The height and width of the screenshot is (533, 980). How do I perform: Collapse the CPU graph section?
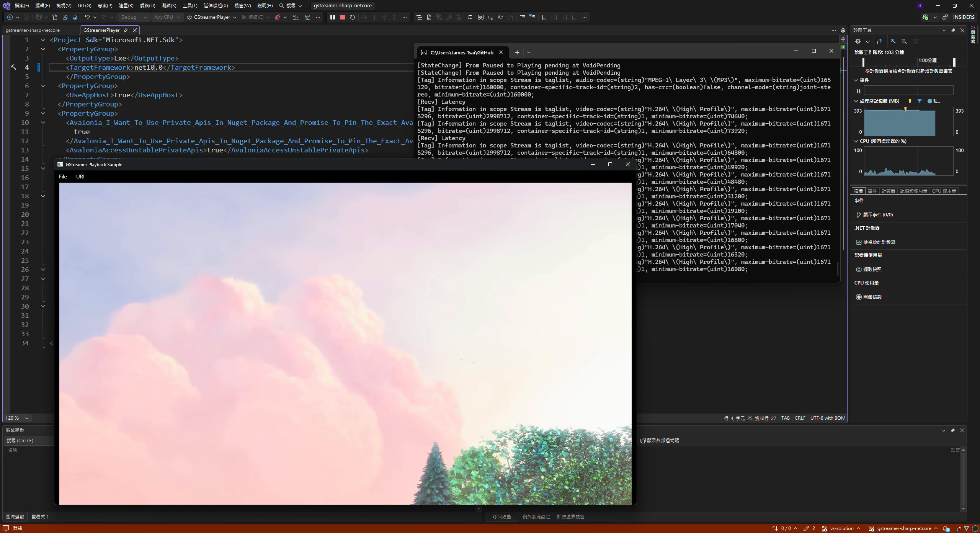coord(856,141)
